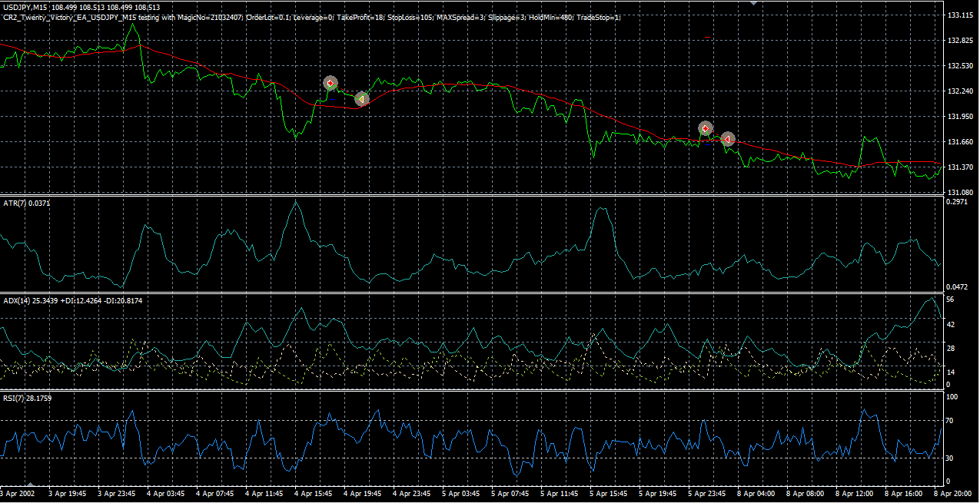980x503 pixels.
Task: Click time axis label 4 Apr 11:45
Action: click(264, 494)
